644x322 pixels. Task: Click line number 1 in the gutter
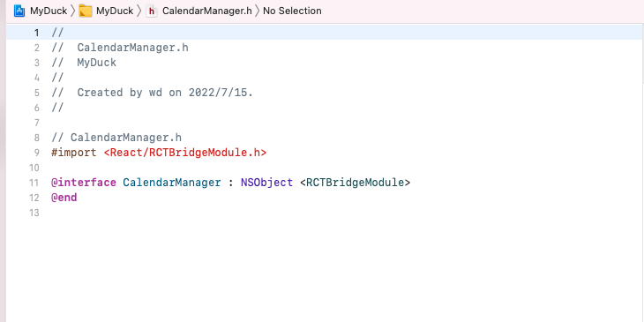tap(36, 33)
